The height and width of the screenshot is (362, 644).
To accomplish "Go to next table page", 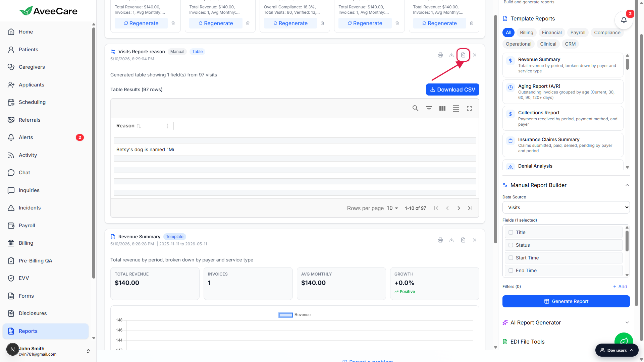I will tap(459, 208).
